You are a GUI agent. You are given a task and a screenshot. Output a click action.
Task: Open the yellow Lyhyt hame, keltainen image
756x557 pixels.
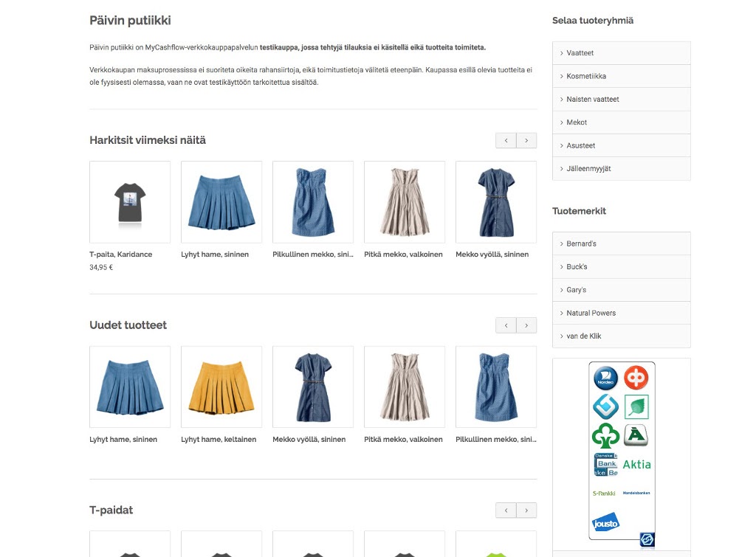click(221, 387)
